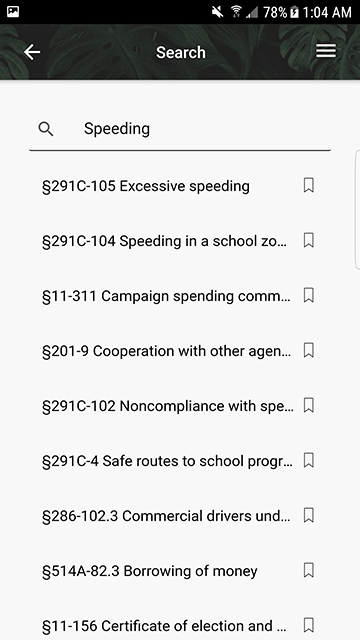The image size is (360, 640).
Task: Tap the back arrow in header
Action: point(32,52)
